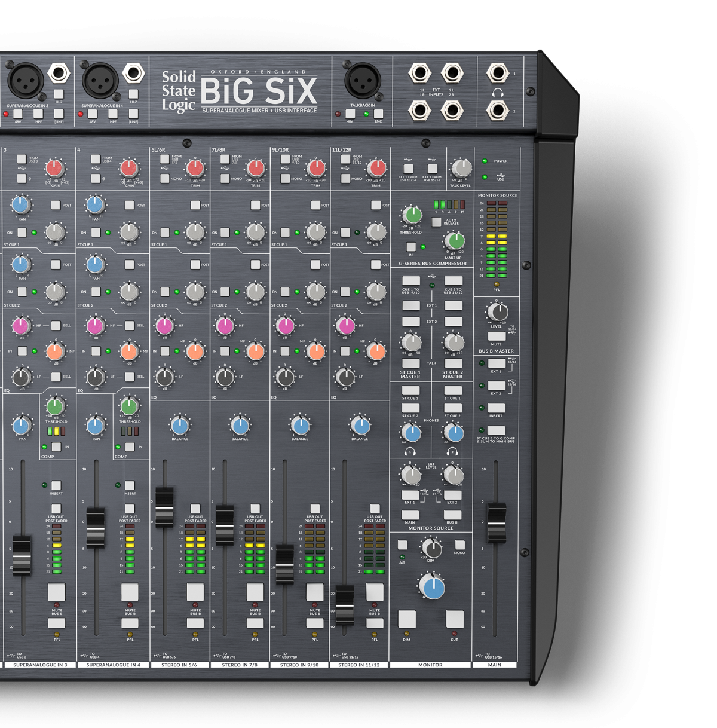Click the headphones icon beside the PHONES level knob

409,452
